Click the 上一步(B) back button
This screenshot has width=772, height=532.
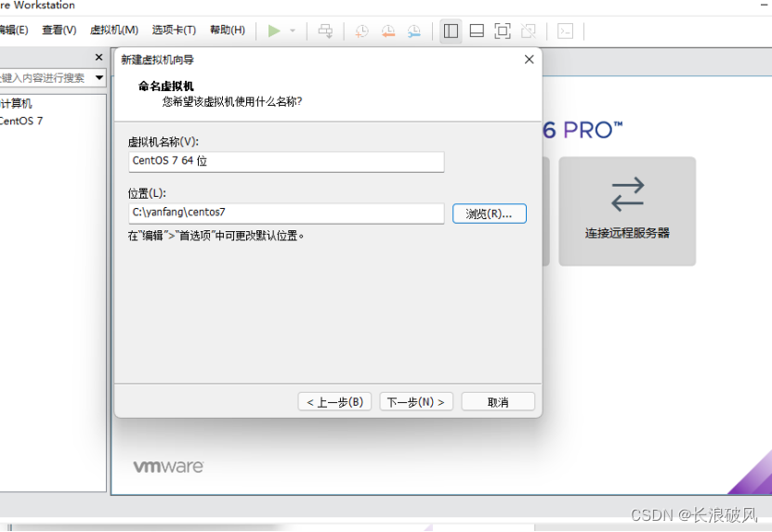point(334,402)
